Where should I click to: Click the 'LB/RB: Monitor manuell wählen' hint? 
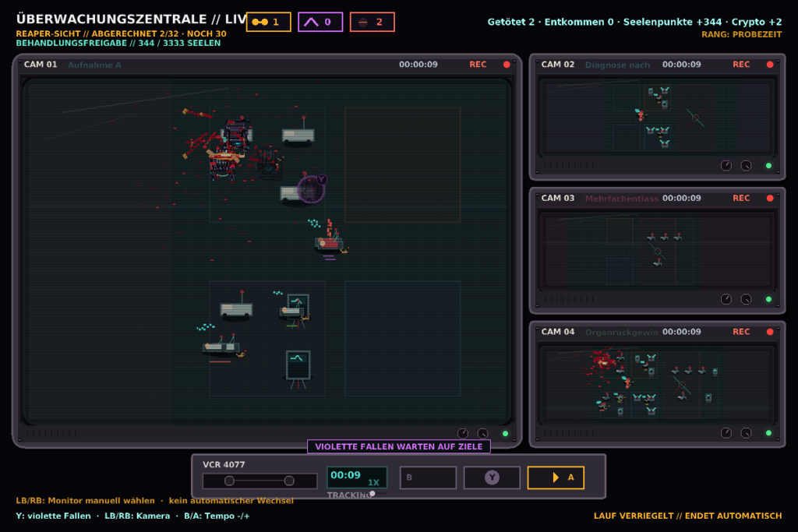point(86,501)
